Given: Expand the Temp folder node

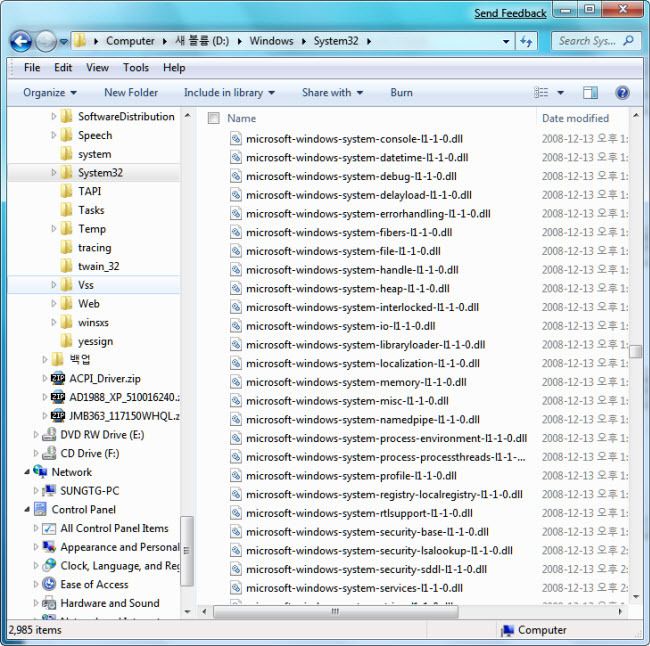Looking at the screenshot, I should coord(53,229).
